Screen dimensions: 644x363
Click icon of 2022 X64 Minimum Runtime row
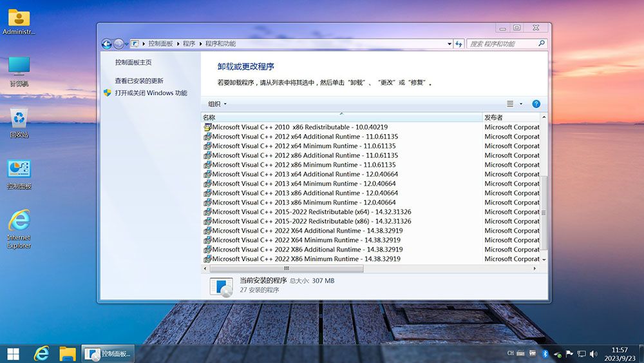pos(207,240)
